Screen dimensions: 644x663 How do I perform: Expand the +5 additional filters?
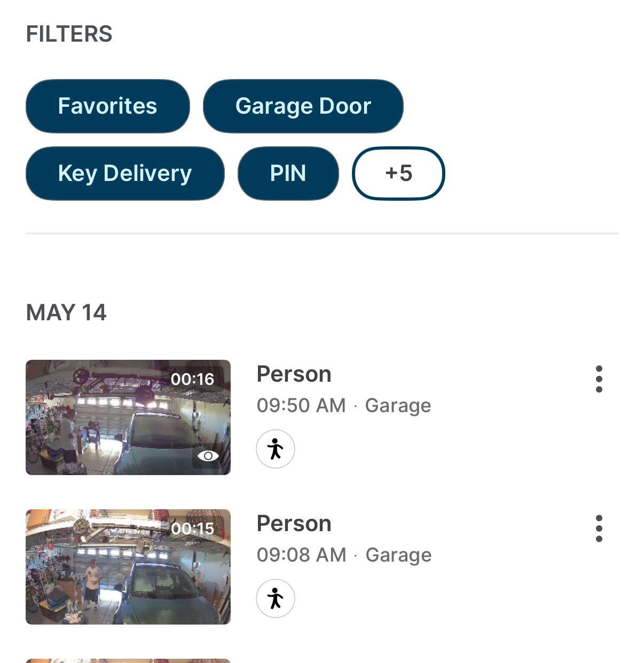398,173
